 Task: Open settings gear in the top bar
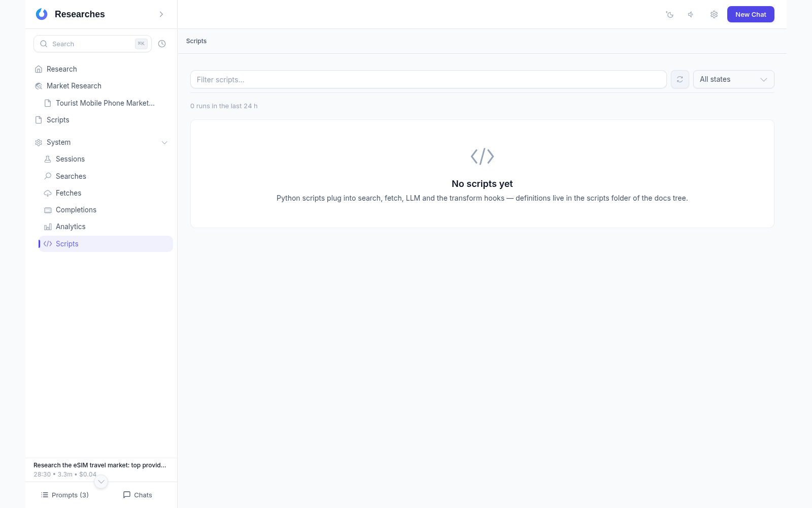click(x=714, y=14)
